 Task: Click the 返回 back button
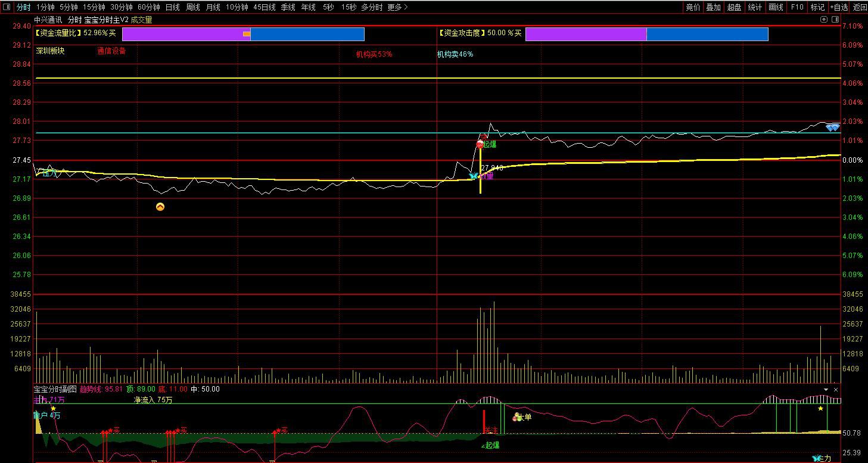click(860, 7)
